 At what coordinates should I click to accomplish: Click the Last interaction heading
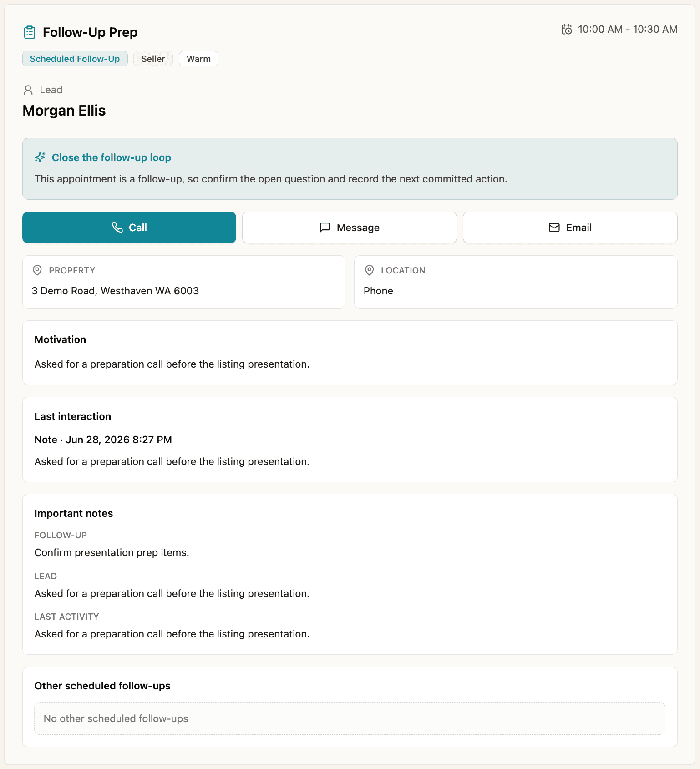[x=73, y=416]
